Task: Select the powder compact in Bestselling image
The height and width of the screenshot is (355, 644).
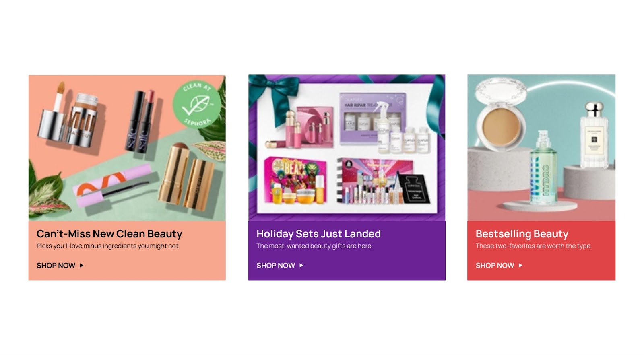Action: click(x=502, y=114)
